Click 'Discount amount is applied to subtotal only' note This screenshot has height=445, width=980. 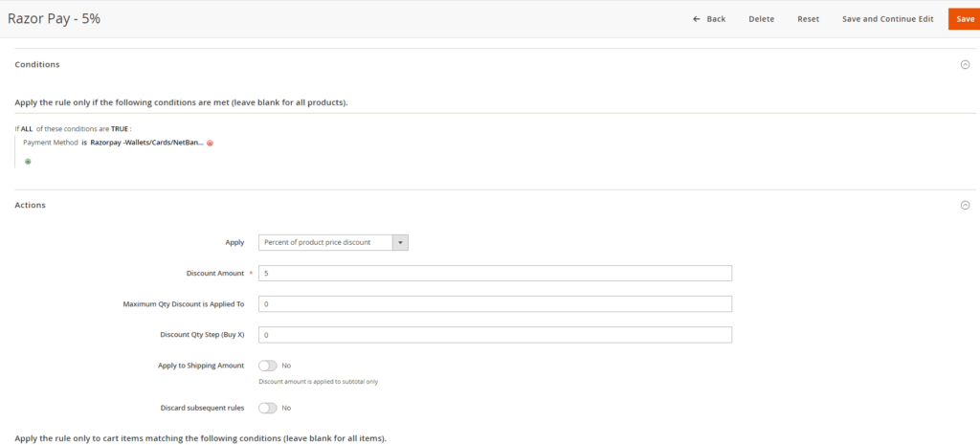tap(318, 381)
